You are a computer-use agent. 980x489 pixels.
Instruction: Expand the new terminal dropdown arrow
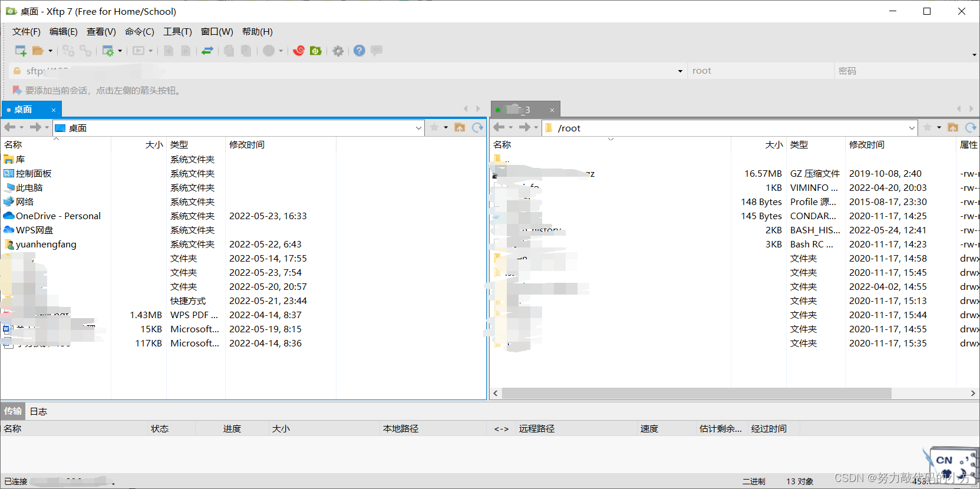tap(151, 51)
